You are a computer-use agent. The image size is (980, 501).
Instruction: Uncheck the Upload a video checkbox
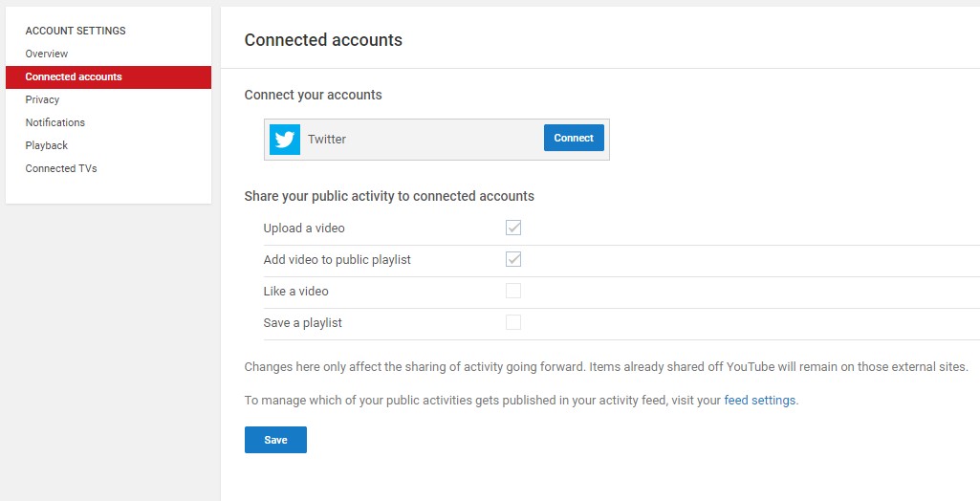(513, 228)
